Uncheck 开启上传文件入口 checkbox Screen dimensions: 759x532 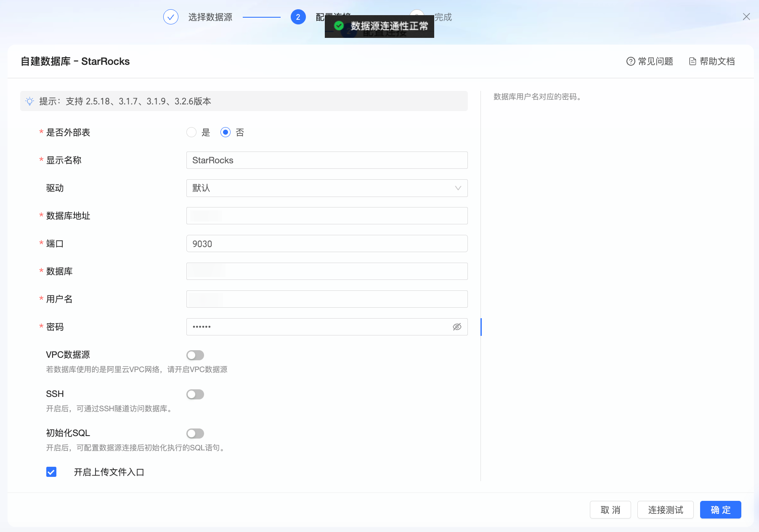coord(51,472)
